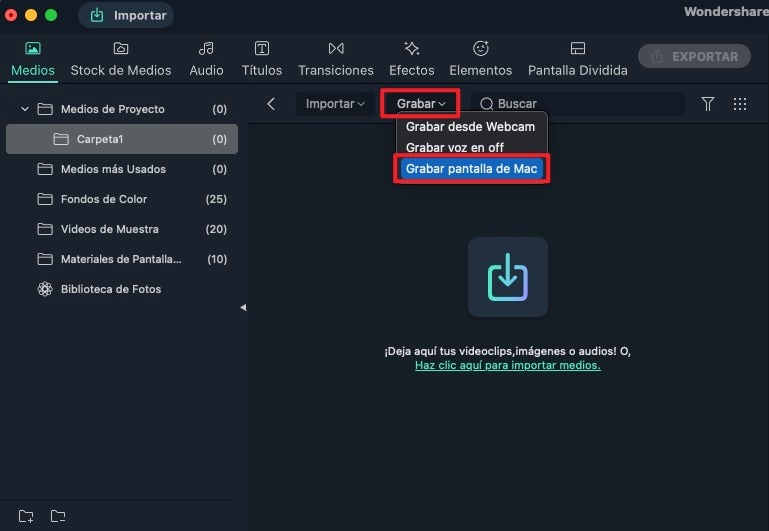Open the Transiciones tab

click(x=336, y=60)
